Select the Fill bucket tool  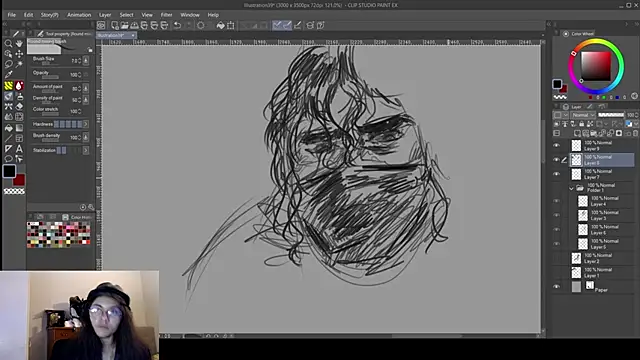point(8,128)
